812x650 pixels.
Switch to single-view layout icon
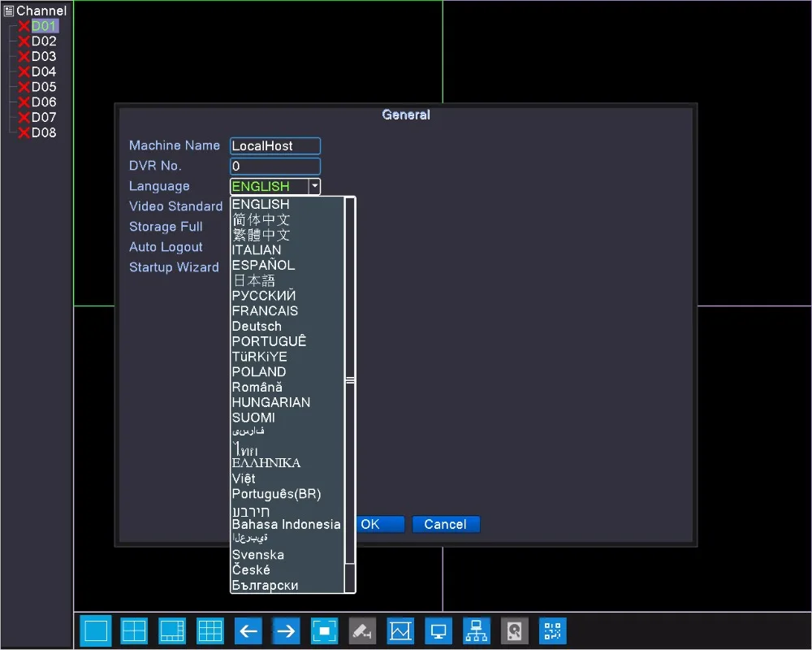(x=96, y=630)
